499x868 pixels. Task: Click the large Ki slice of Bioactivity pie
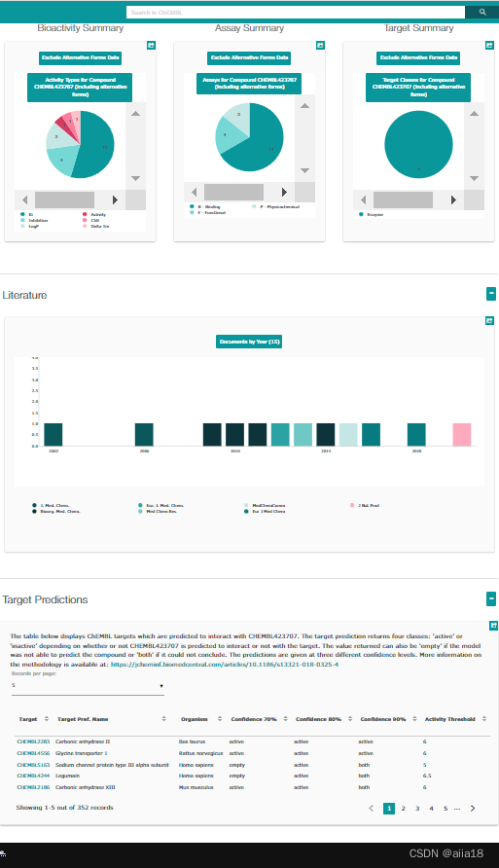(x=95, y=147)
